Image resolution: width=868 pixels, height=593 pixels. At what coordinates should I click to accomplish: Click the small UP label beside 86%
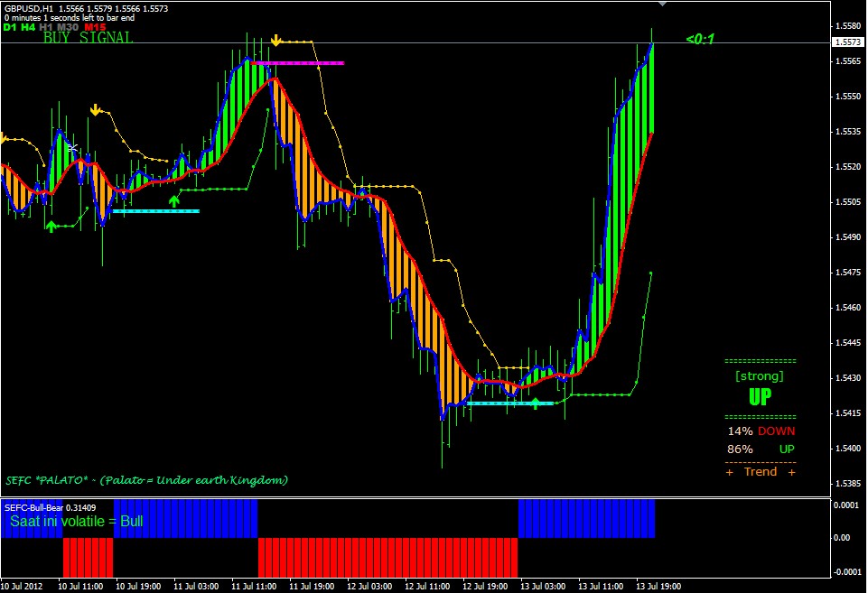(x=788, y=449)
